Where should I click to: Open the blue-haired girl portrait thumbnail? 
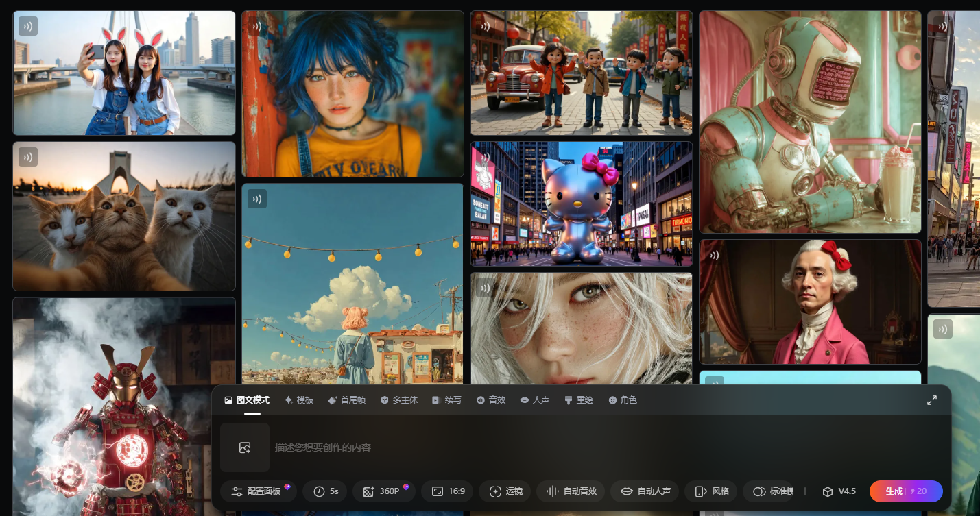(352, 94)
